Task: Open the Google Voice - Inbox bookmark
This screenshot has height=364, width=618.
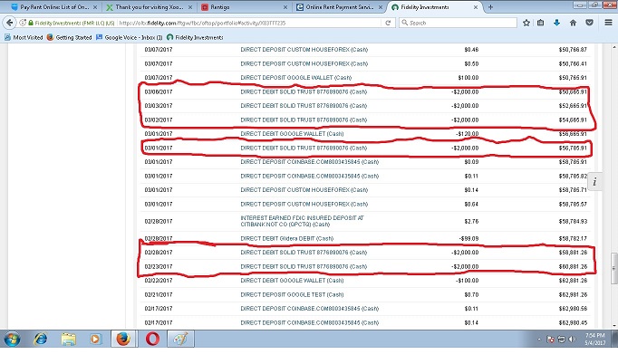Action: tap(130, 37)
